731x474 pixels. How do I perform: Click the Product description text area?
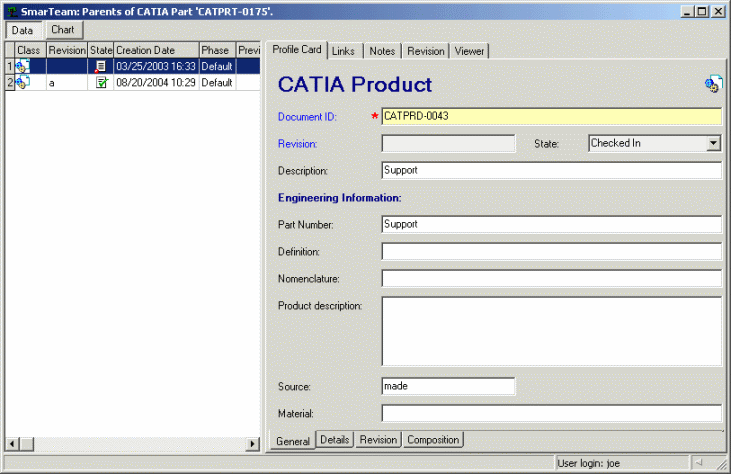[x=552, y=331]
